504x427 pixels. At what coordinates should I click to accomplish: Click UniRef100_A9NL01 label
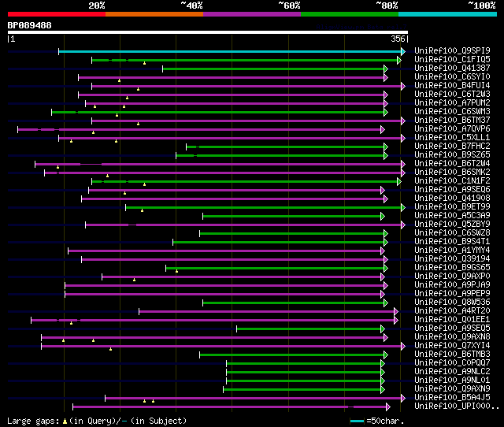(452, 381)
